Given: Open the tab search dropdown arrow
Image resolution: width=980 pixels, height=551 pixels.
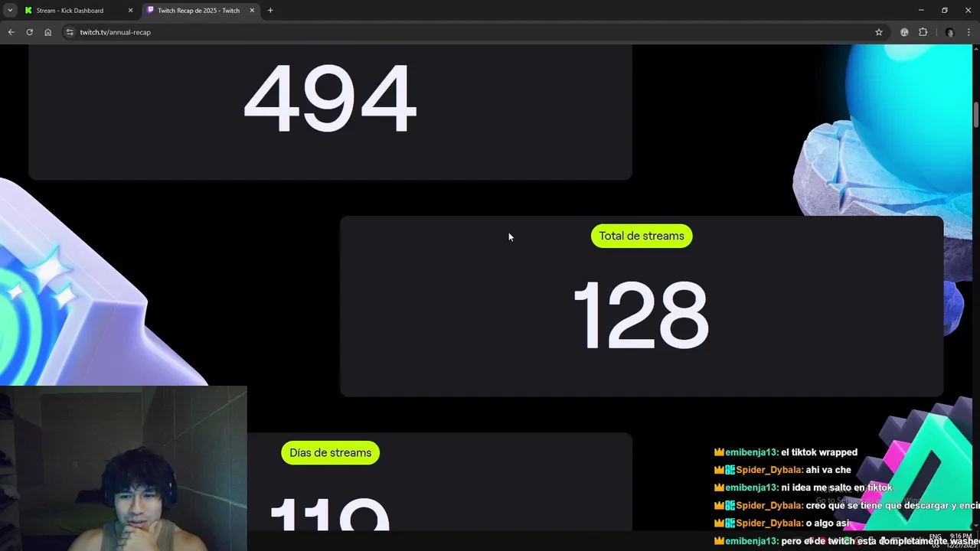Looking at the screenshot, I should click(x=10, y=11).
